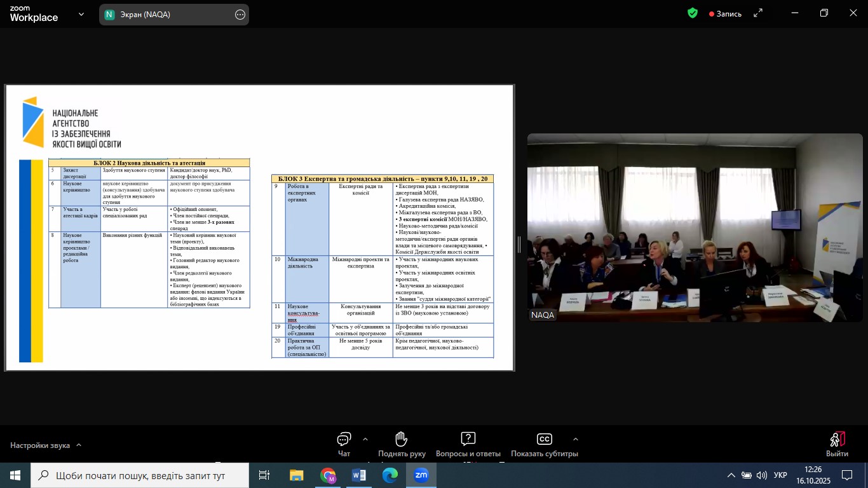
Task: Expand the audio settings chevron
Action: pyautogui.click(x=79, y=445)
